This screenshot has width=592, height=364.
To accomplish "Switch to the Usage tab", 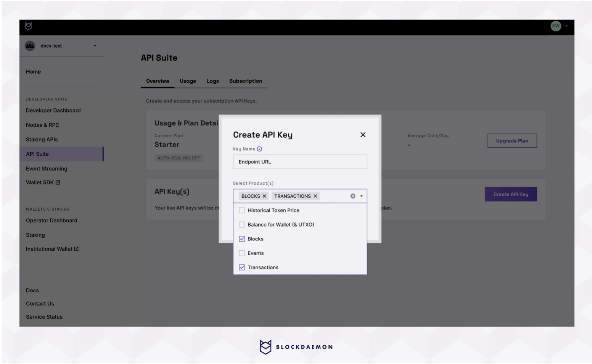I will tap(188, 81).
